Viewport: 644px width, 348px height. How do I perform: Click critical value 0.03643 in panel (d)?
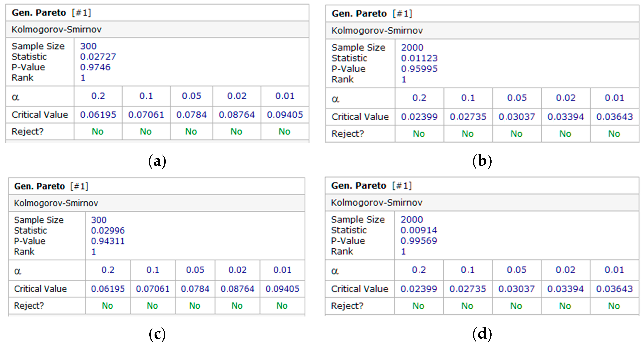coord(614,289)
